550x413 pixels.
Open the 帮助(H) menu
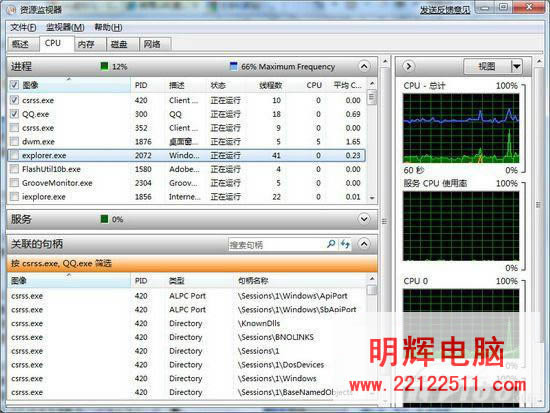click(x=108, y=27)
